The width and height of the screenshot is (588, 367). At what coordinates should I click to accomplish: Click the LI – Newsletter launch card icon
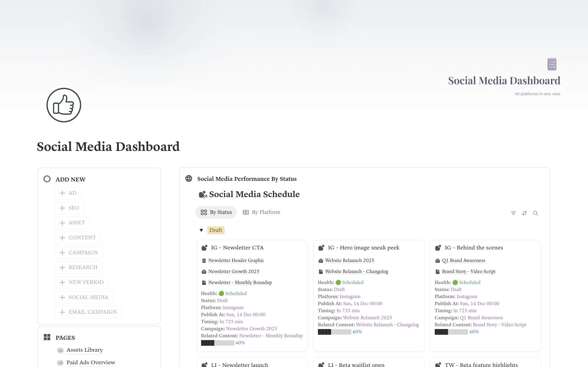(x=204, y=365)
